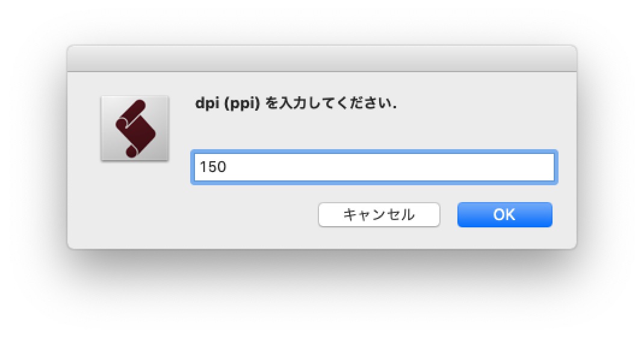Select the dark red script logo
The height and width of the screenshot is (338, 644).
pos(135,128)
